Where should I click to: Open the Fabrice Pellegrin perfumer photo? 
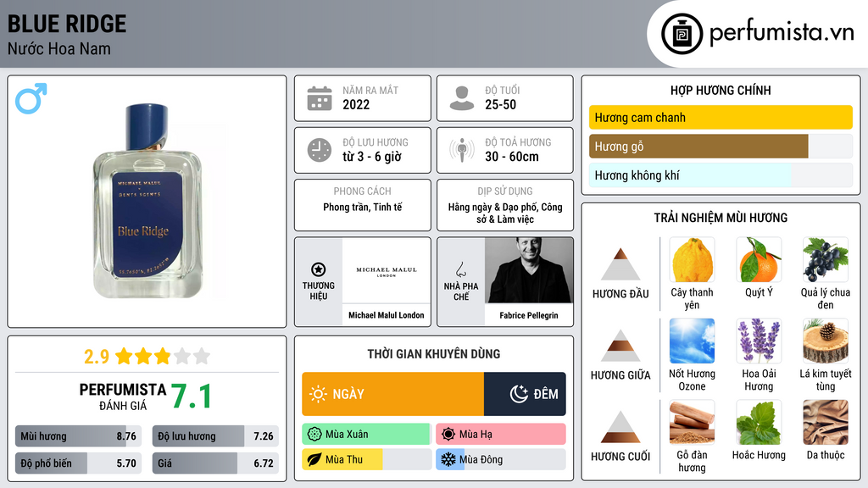(529, 270)
